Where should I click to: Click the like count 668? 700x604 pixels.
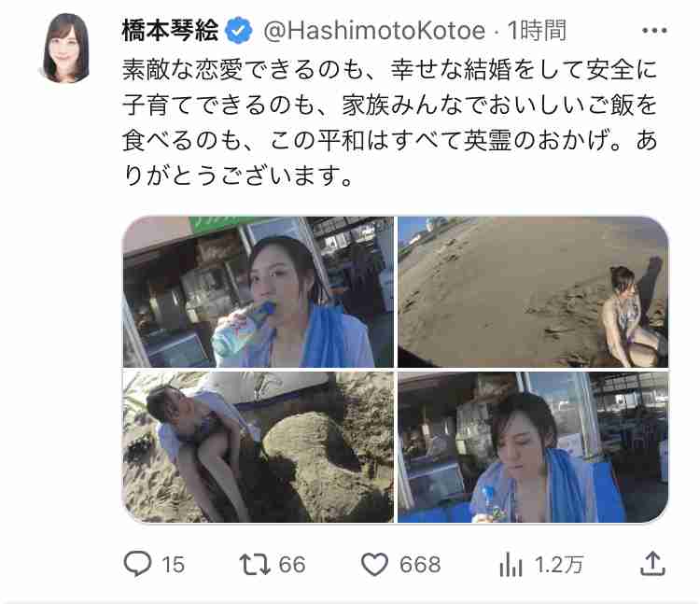[x=420, y=565]
